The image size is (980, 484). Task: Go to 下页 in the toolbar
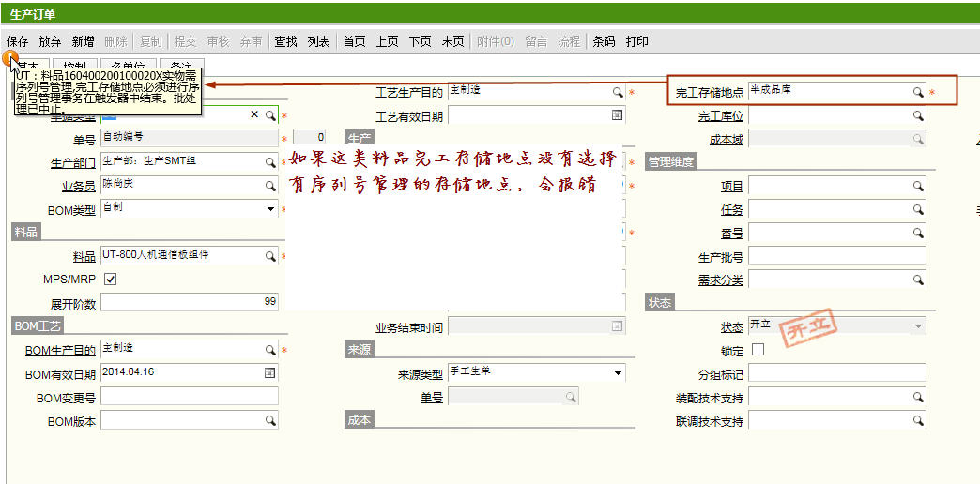click(420, 41)
